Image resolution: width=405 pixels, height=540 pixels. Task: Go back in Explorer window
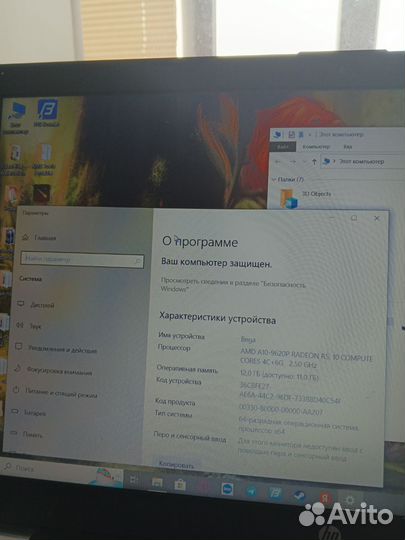278,162
